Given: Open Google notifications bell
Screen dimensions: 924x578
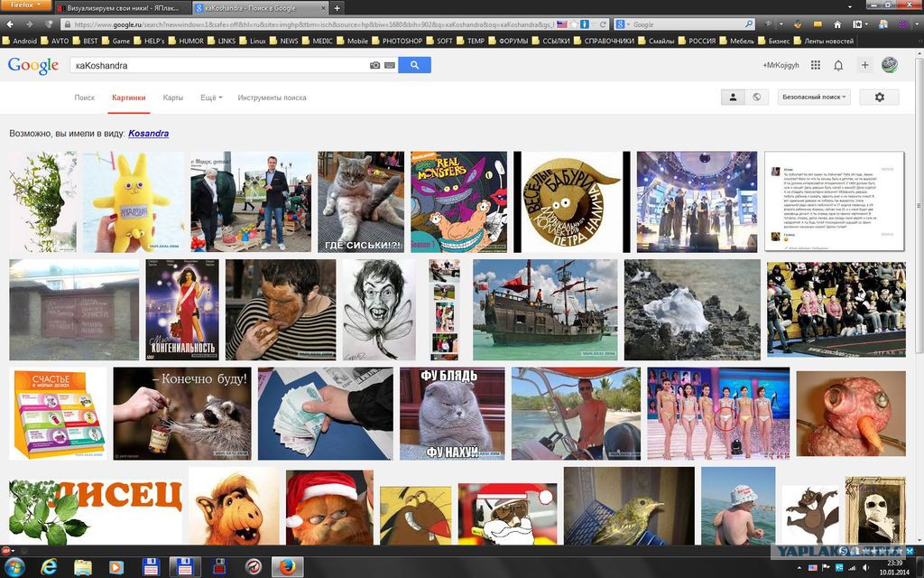Looking at the screenshot, I should coord(838,65).
